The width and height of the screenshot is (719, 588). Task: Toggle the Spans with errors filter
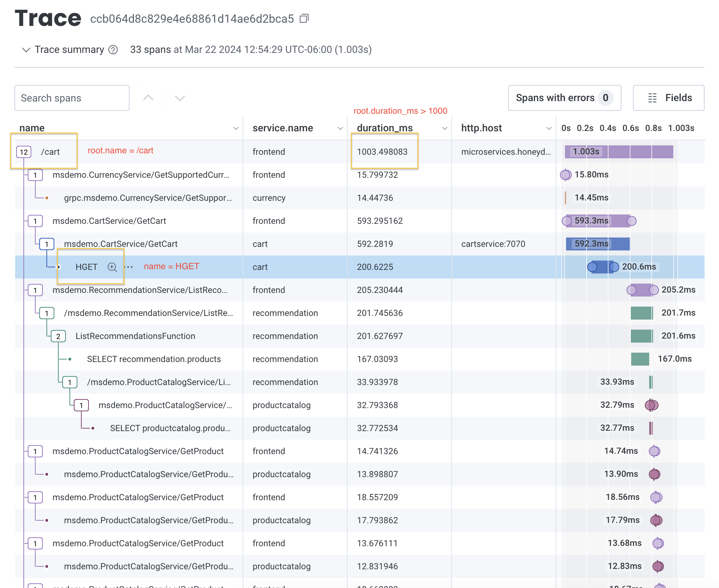pos(564,97)
